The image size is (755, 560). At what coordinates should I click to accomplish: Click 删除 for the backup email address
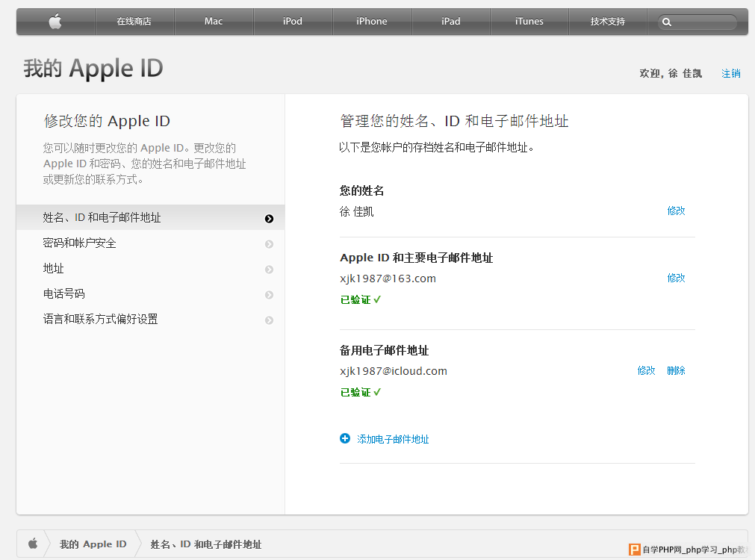[x=676, y=370]
